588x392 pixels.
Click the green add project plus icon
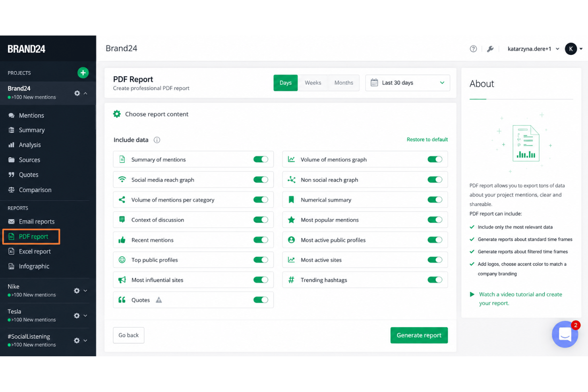tap(83, 73)
